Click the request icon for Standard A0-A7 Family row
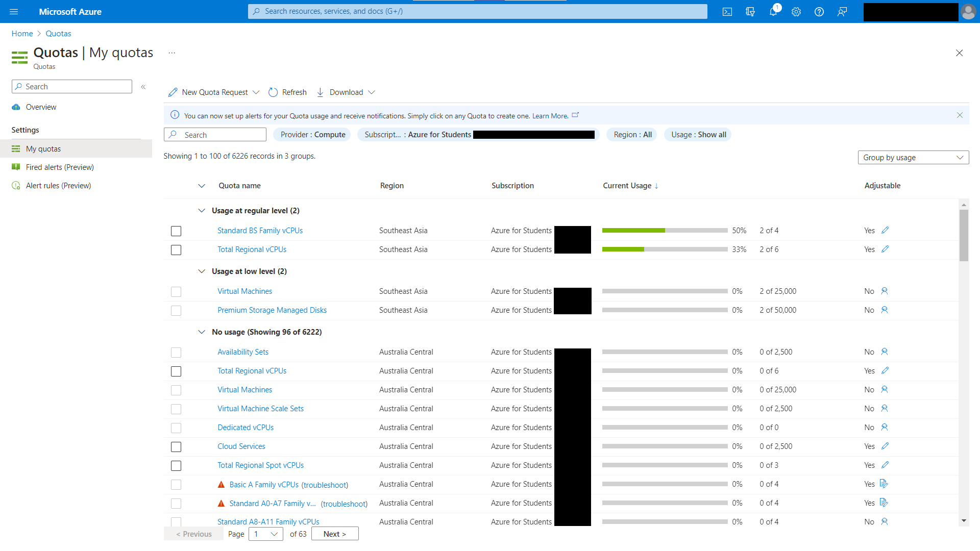Viewport: 980px width, 551px height. coord(884,503)
